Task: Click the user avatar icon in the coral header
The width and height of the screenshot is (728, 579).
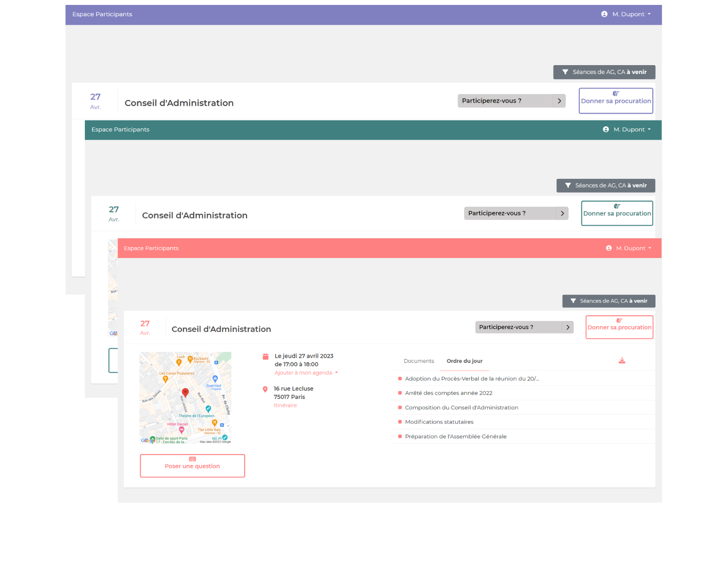Action: pos(609,248)
